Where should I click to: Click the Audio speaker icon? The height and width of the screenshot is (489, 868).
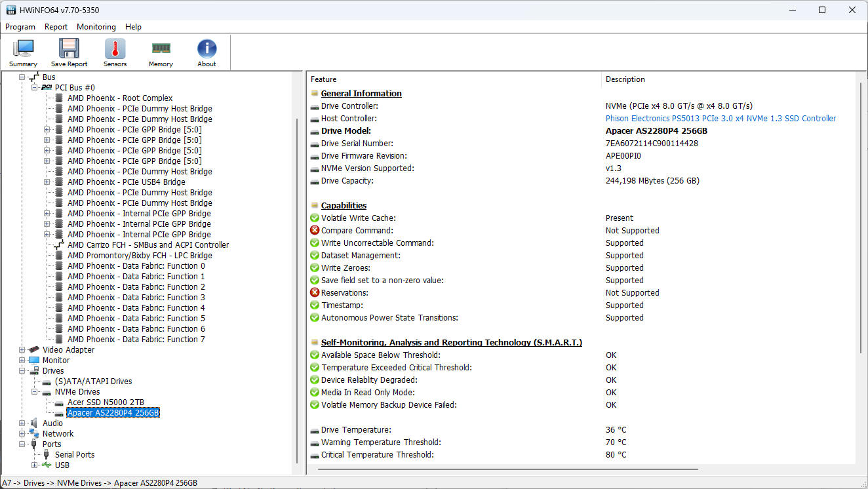(34, 423)
